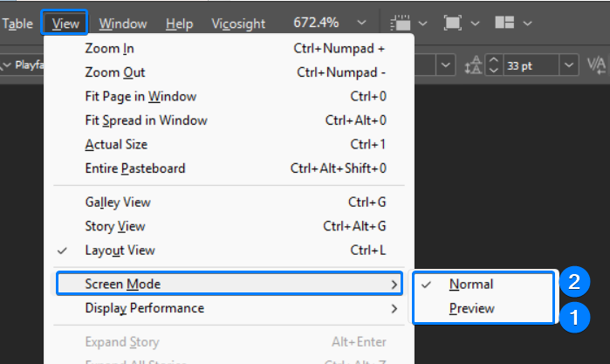Click the leading text height icon
610x364 pixels.
coord(473,65)
